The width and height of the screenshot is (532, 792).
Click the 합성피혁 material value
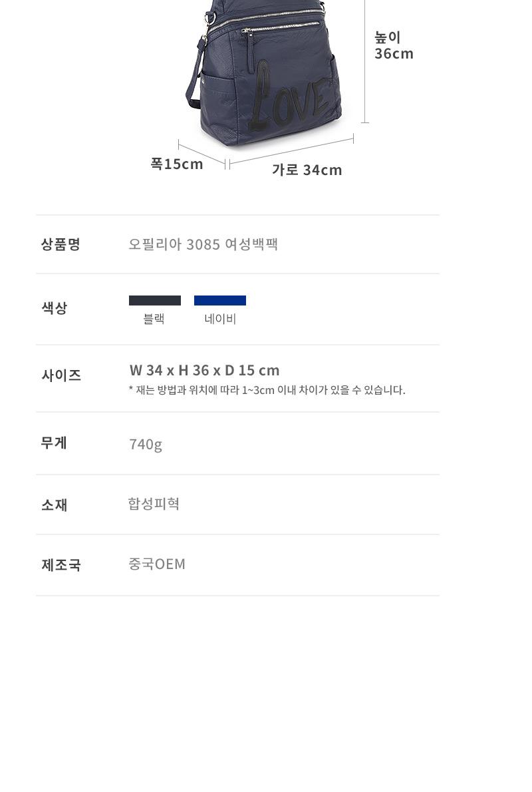pos(154,504)
